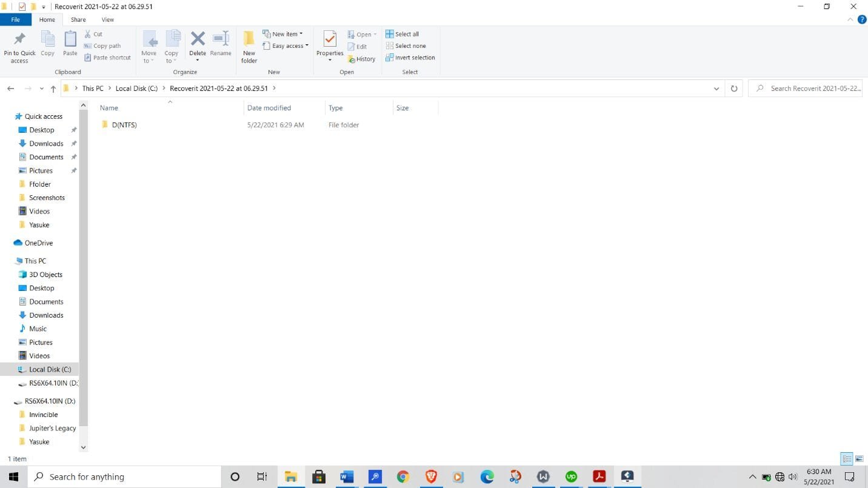Open the address bar history dropdown

pyautogui.click(x=717, y=89)
